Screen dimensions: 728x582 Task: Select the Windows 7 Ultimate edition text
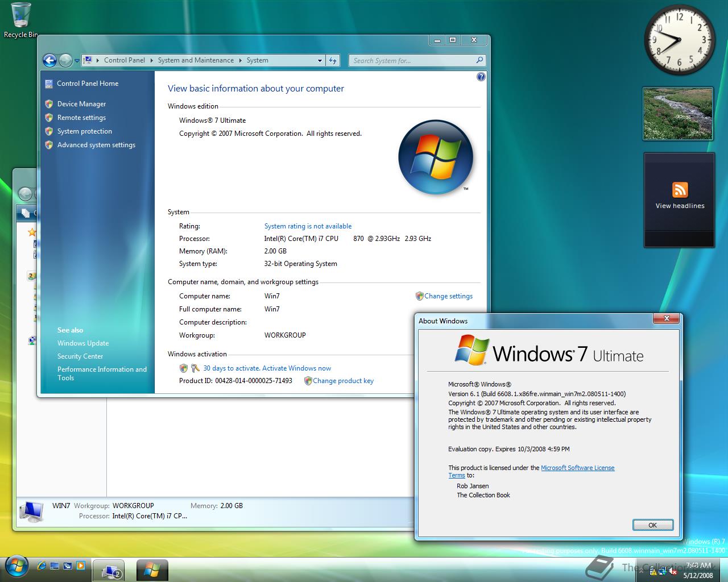212,120
